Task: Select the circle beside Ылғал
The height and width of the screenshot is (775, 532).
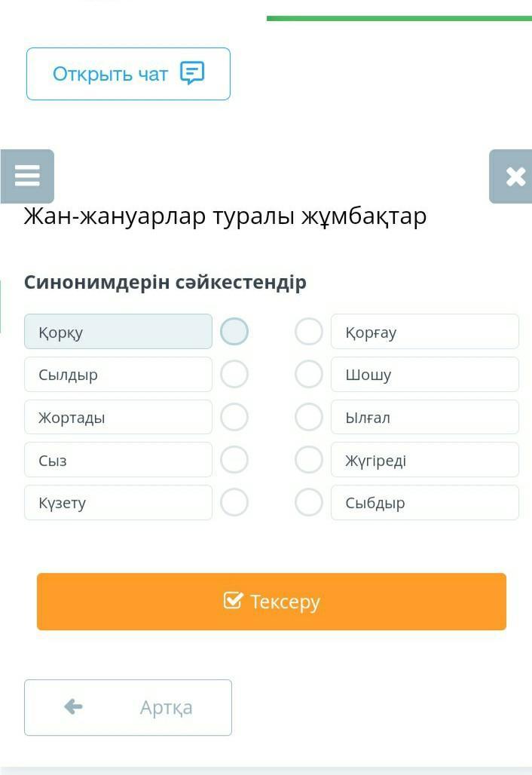Action: [x=309, y=417]
